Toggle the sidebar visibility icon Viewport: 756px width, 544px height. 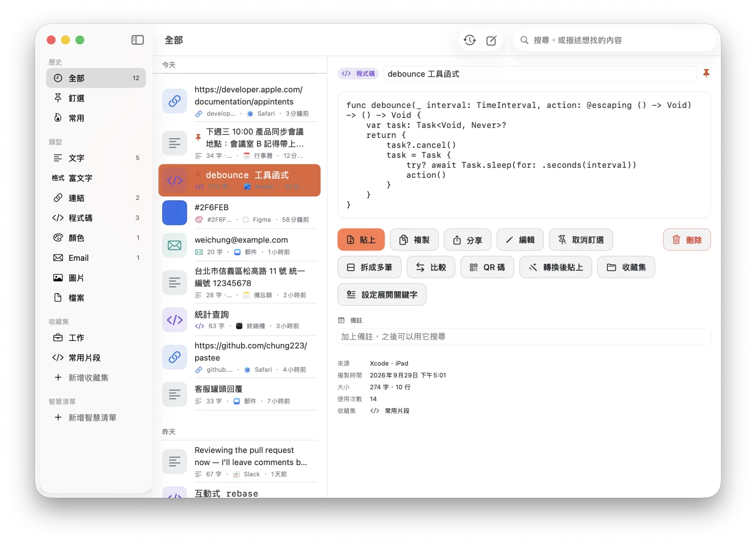click(137, 40)
